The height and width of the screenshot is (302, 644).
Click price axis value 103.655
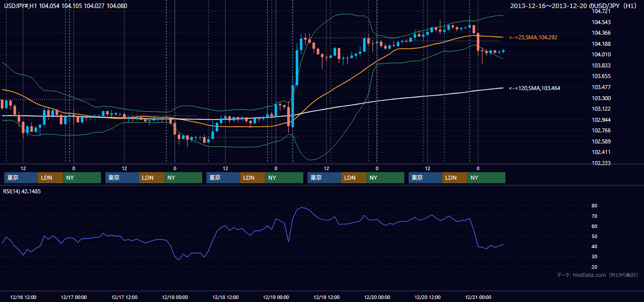coord(602,77)
